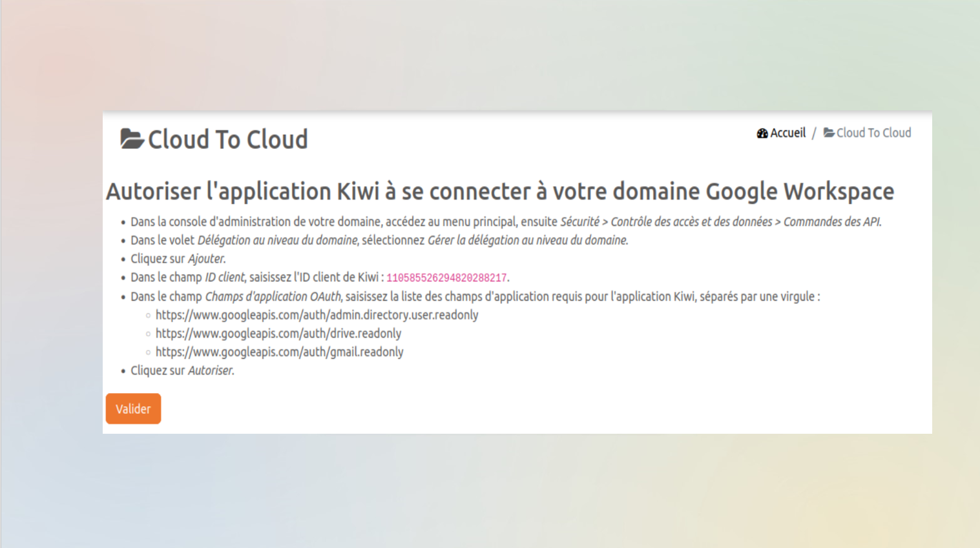This screenshot has width=980, height=548.
Task: Click the 'Commandes des API' italic text
Action: point(831,222)
